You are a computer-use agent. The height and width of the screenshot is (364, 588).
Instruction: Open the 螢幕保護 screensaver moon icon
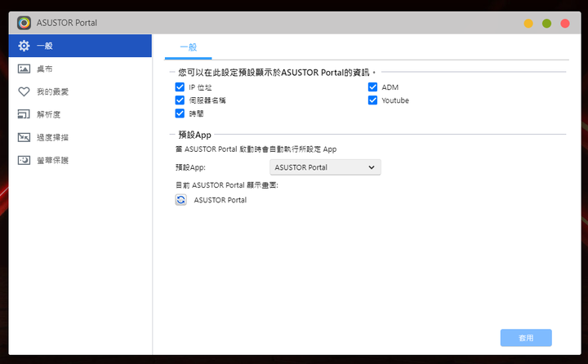tap(24, 160)
